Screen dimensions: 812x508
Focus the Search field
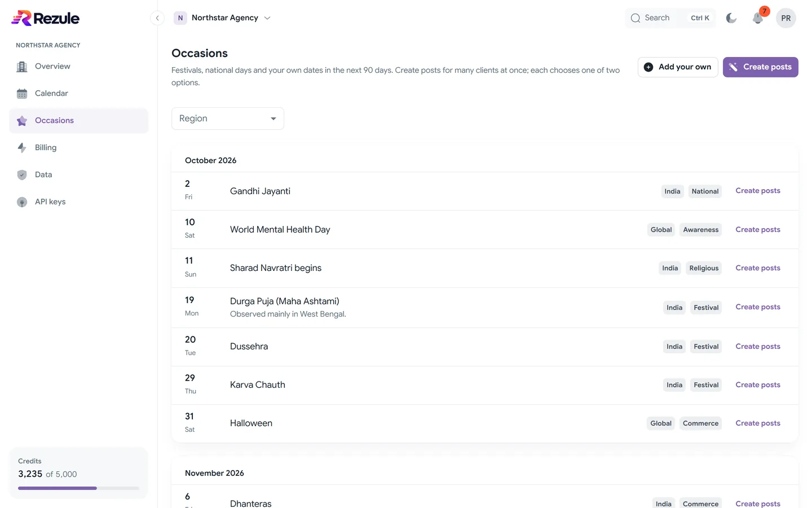(670, 18)
